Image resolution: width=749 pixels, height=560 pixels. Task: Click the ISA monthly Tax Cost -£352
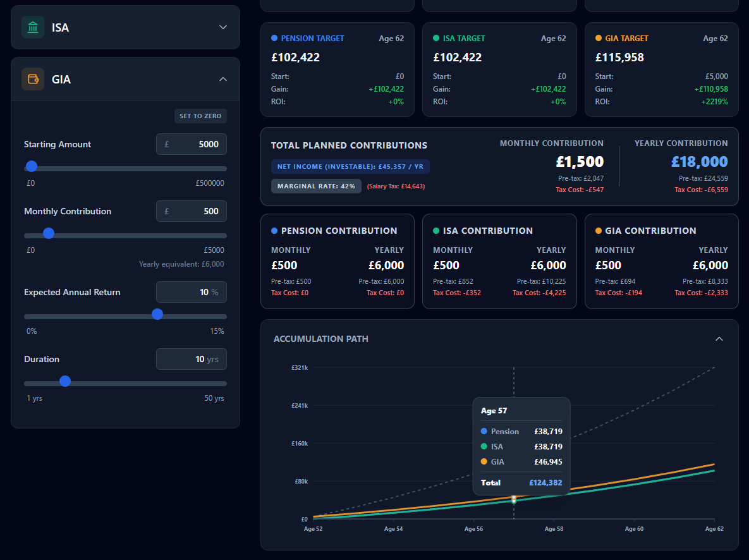pyautogui.click(x=457, y=293)
